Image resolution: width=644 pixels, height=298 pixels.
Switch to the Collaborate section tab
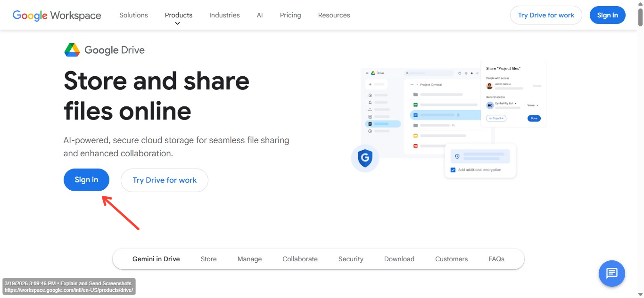300,259
